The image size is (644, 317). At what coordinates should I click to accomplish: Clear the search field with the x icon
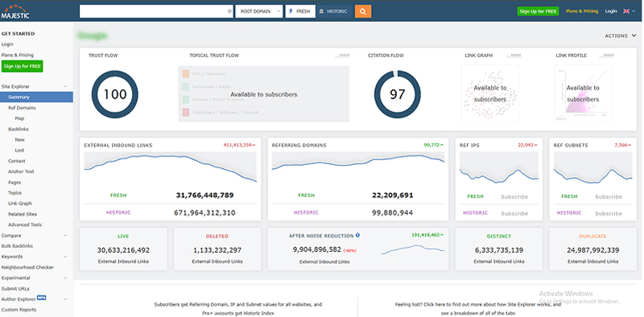point(229,11)
